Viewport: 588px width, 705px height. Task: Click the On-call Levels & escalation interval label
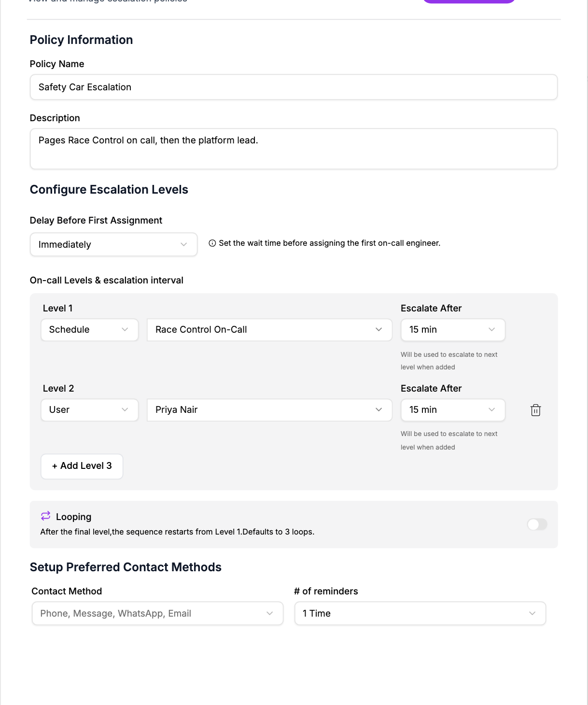coord(107,281)
